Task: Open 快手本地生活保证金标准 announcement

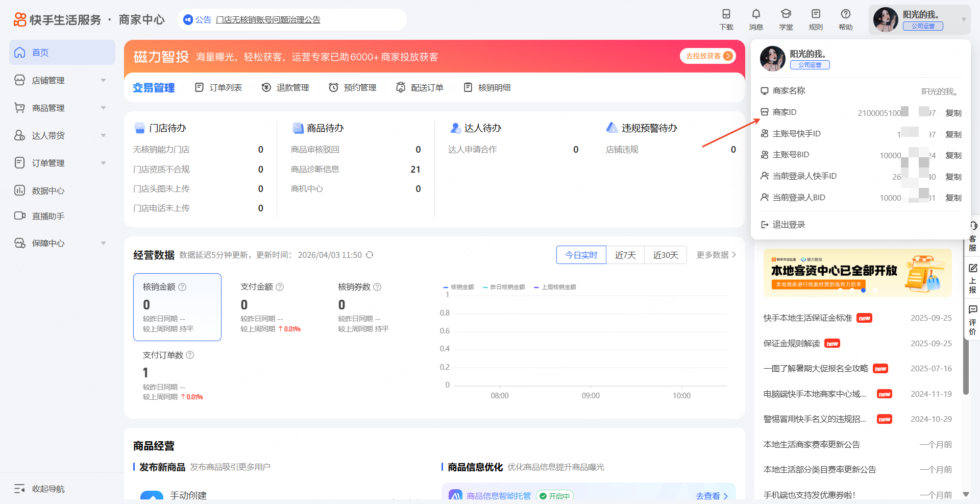Action: click(x=808, y=318)
